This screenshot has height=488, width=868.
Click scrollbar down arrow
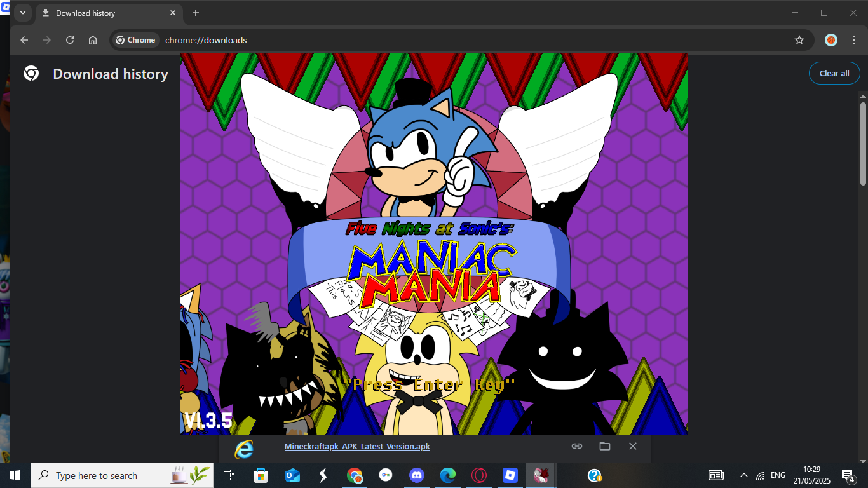[863, 461]
